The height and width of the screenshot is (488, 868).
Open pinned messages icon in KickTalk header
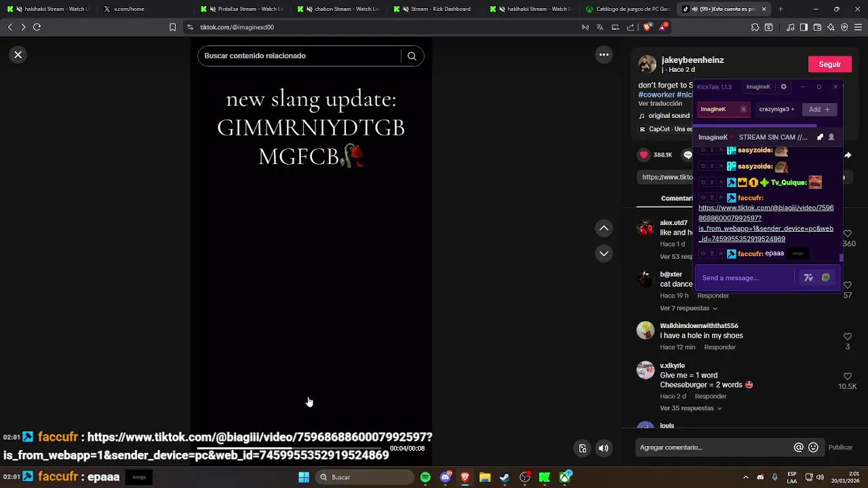tap(820, 137)
